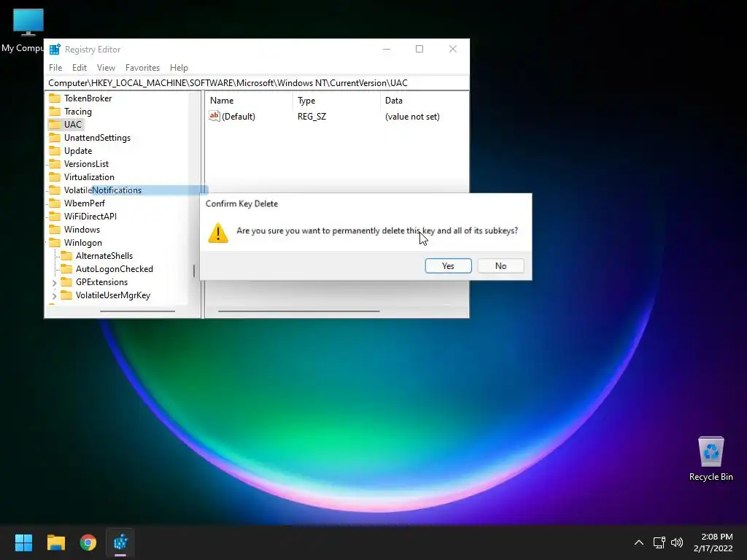Click the network tray icon
Screen dimensions: 747x560
tap(659, 542)
